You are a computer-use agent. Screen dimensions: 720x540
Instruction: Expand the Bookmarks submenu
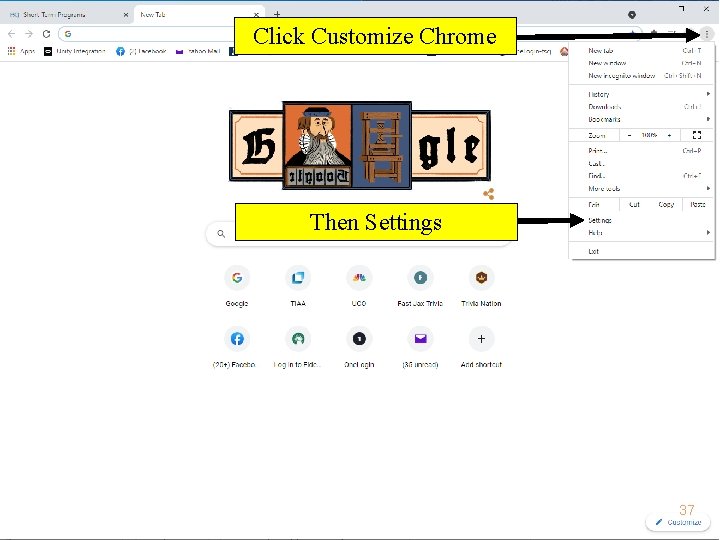point(642,119)
